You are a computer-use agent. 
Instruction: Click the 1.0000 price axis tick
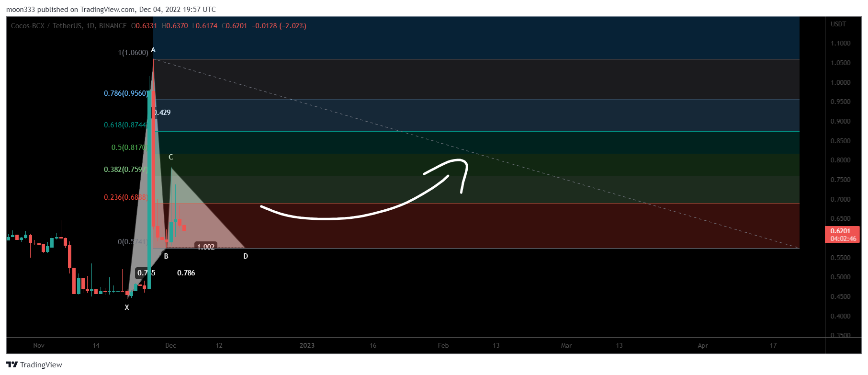841,82
